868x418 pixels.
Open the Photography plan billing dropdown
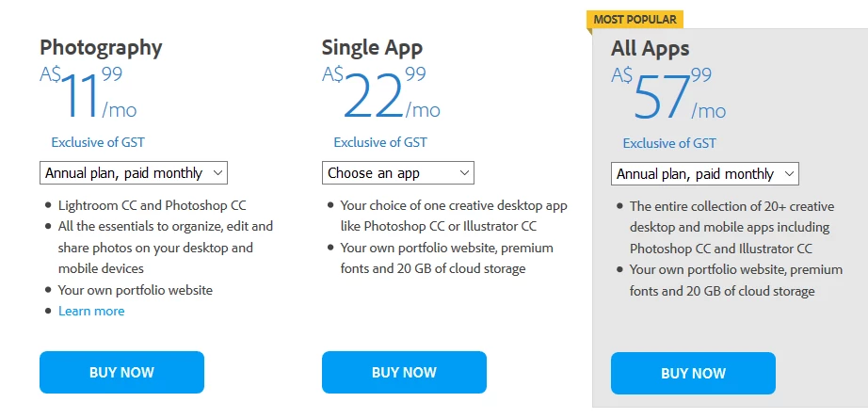tap(134, 172)
